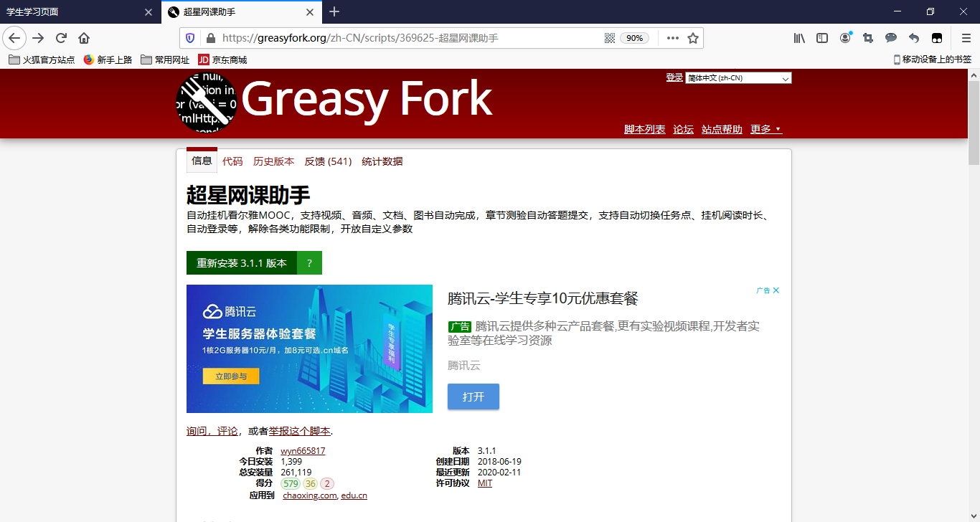Click the ad's 打开 button
The image size is (980, 522).
(x=473, y=397)
